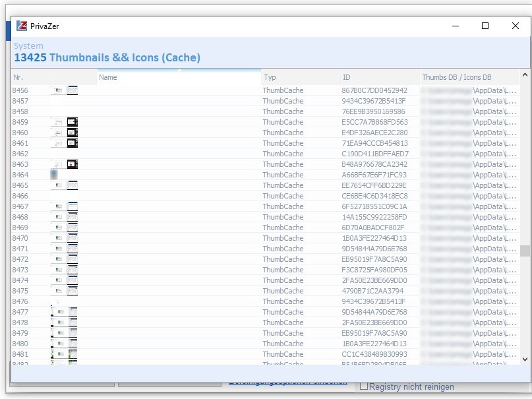532x399 pixels.
Task: Select ID A66BF67E6F71FC93
Action: [x=374, y=175]
